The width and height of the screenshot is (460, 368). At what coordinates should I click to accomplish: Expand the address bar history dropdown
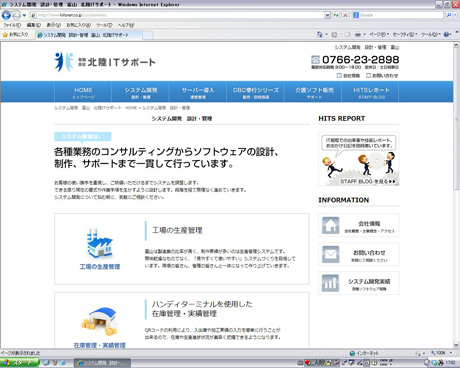tap(327, 15)
